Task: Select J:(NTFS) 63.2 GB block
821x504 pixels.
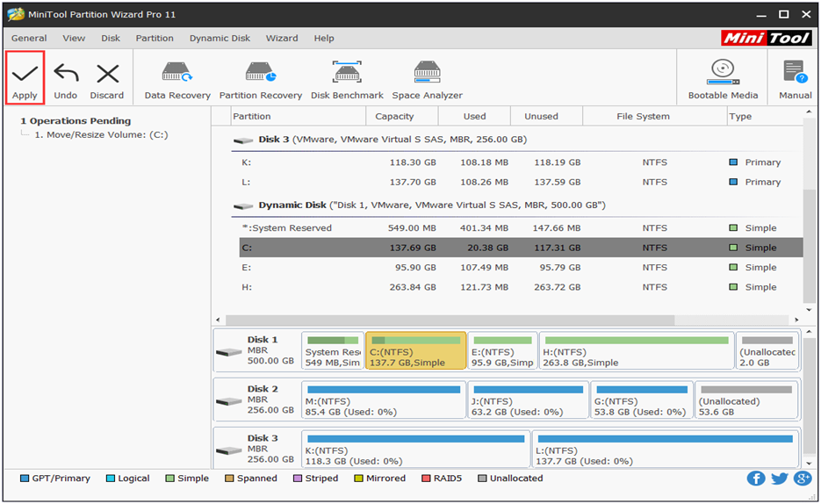Action: 529,400
